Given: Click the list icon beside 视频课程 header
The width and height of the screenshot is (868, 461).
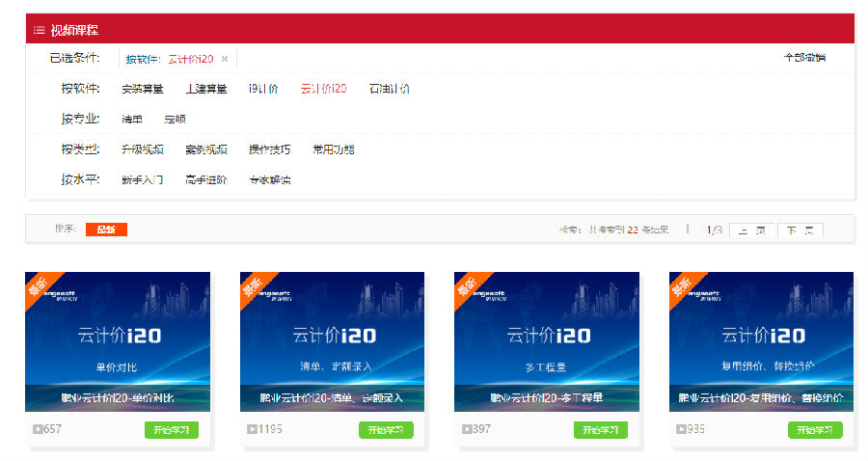Looking at the screenshot, I should [39, 30].
